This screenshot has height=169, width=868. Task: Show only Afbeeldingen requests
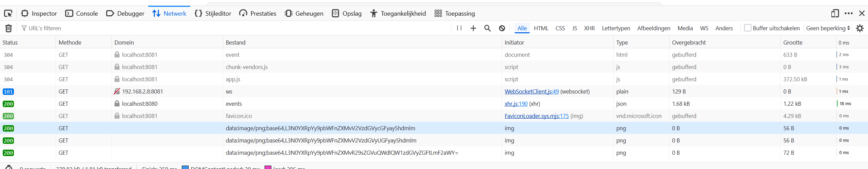click(654, 28)
